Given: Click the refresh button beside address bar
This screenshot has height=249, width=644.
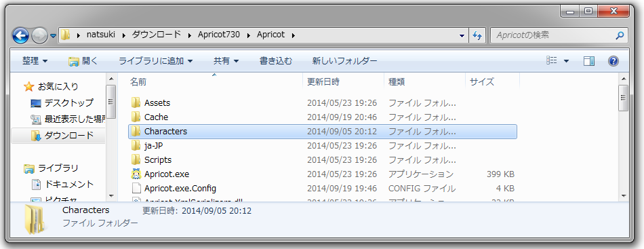Looking at the screenshot, I should 477,35.
